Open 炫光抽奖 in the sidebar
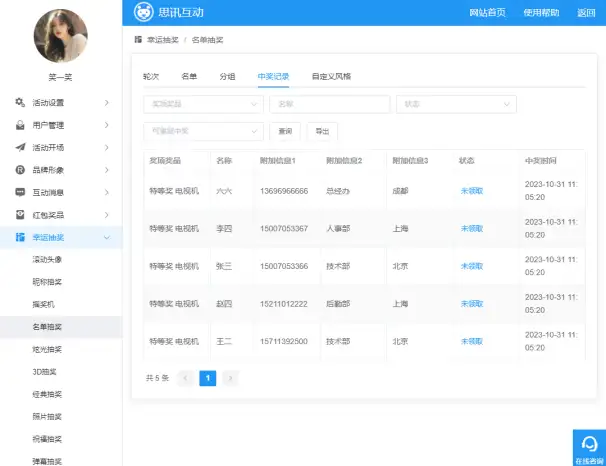 point(47,349)
